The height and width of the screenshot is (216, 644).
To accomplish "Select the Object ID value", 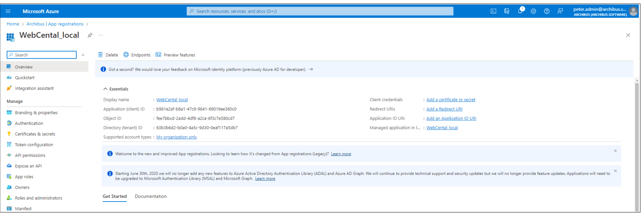I will pos(195,118).
